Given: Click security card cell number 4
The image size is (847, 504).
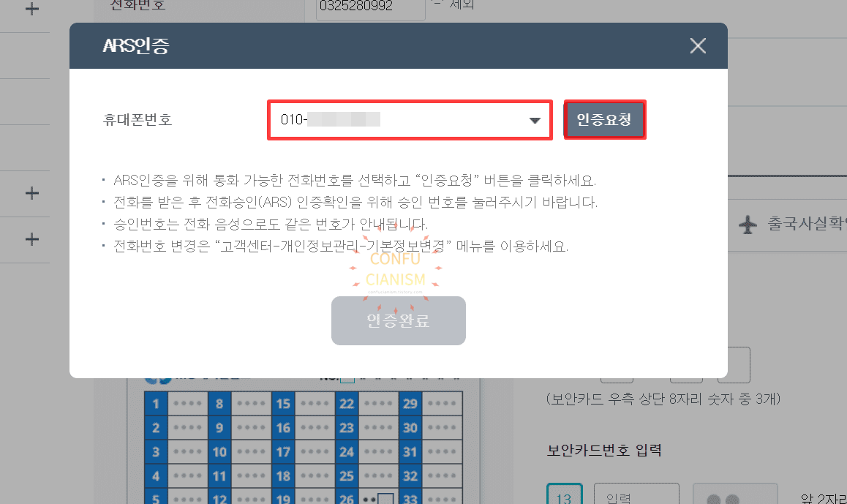Looking at the screenshot, I should [156, 476].
